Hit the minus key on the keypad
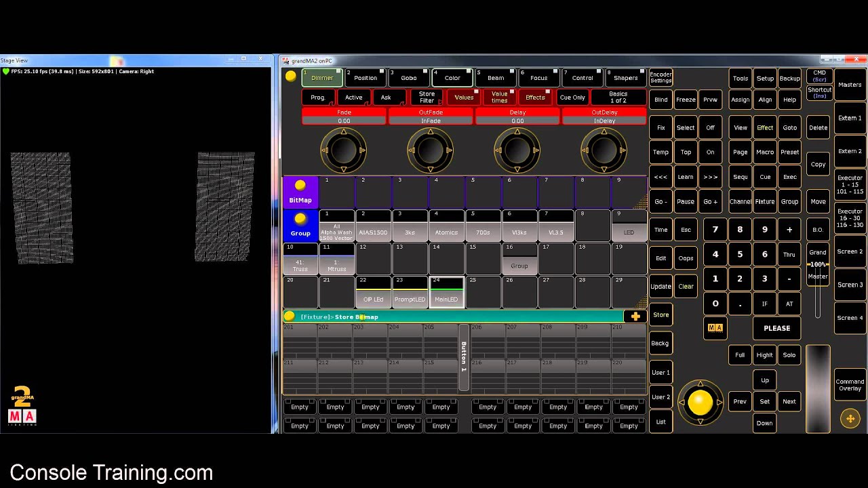This screenshot has height=488, width=868. [789, 279]
